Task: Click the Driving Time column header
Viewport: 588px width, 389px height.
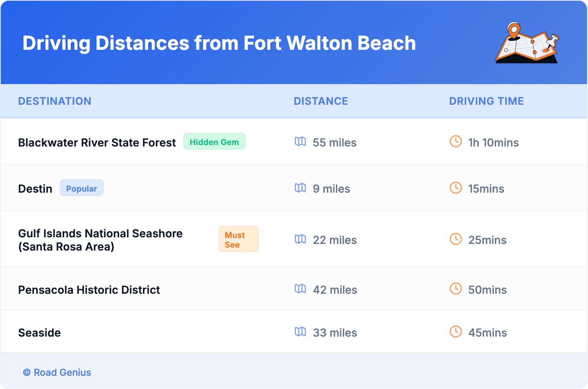Action: [486, 101]
